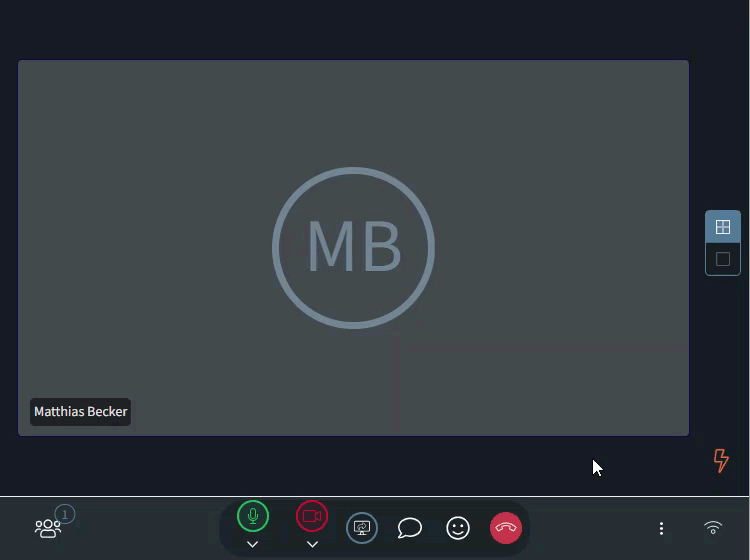The height and width of the screenshot is (560, 750).
Task: Open the chat panel
Action: pyautogui.click(x=410, y=528)
